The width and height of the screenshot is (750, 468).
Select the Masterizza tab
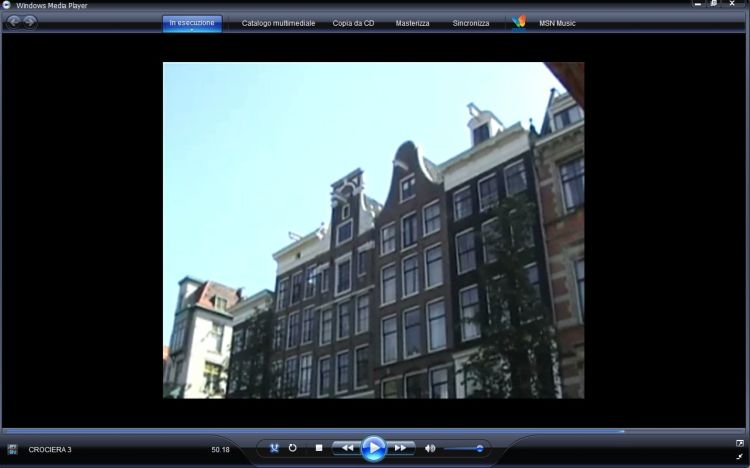click(412, 23)
